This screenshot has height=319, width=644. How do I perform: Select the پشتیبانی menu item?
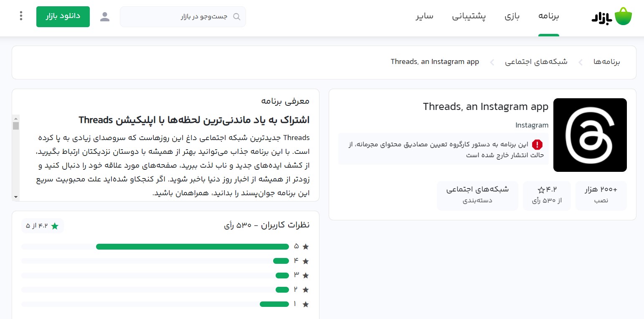point(469,16)
